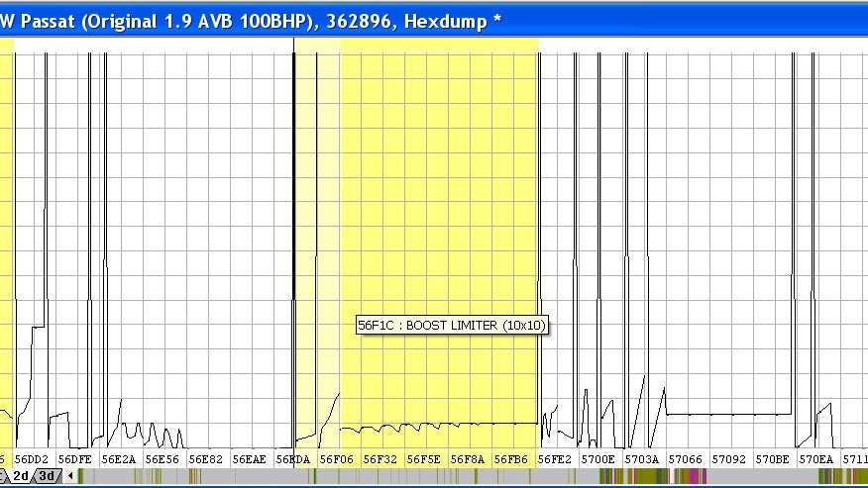Select axis address 5700E
The image size is (868, 488).
point(598,459)
